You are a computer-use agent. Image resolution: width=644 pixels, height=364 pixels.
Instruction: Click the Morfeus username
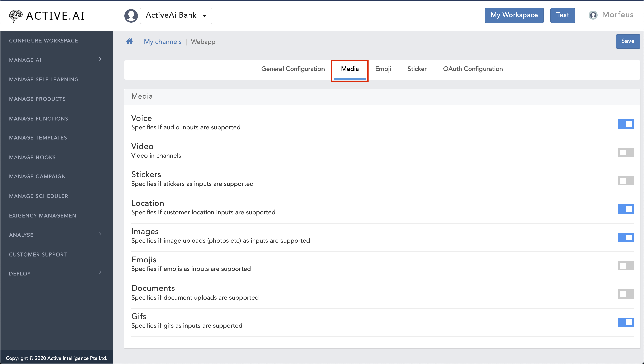coord(618,15)
